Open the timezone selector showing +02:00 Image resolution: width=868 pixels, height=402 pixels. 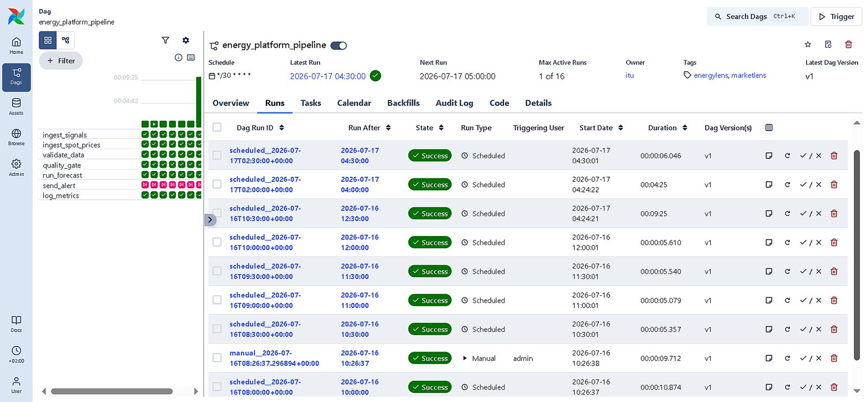tap(16, 354)
